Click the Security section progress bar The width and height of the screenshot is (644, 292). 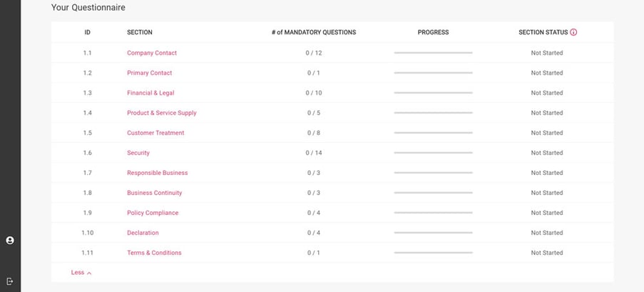(433, 153)
